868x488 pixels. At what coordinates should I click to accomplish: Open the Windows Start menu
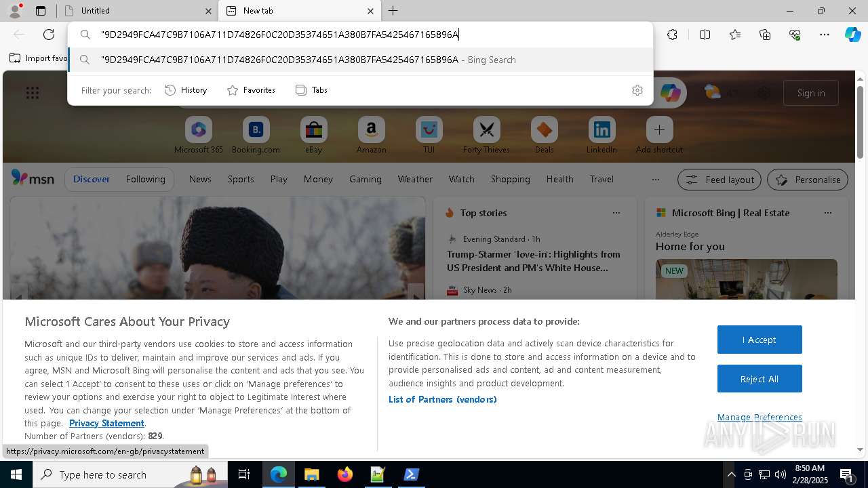point(16,474)
